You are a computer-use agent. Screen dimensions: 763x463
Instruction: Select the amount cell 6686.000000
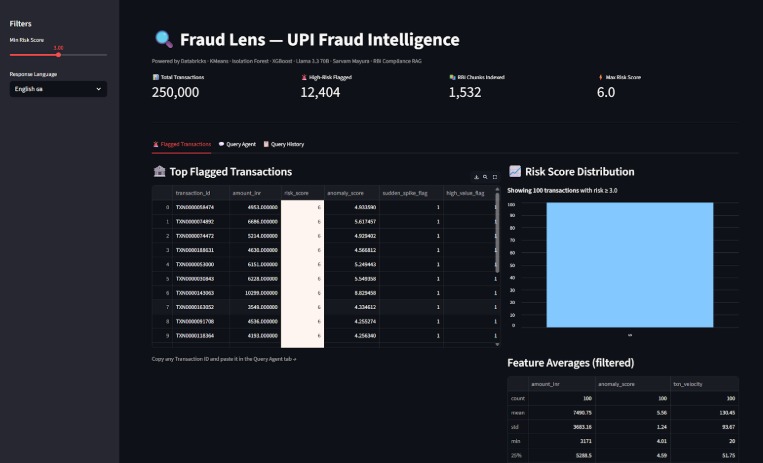point(255,222)
